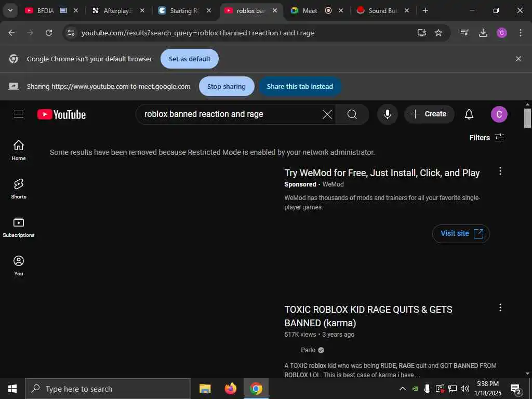The width and height of the screenshot is (532, 399).
Task: Go to YouTube home via logo
Action: click(x=61, y=115)
